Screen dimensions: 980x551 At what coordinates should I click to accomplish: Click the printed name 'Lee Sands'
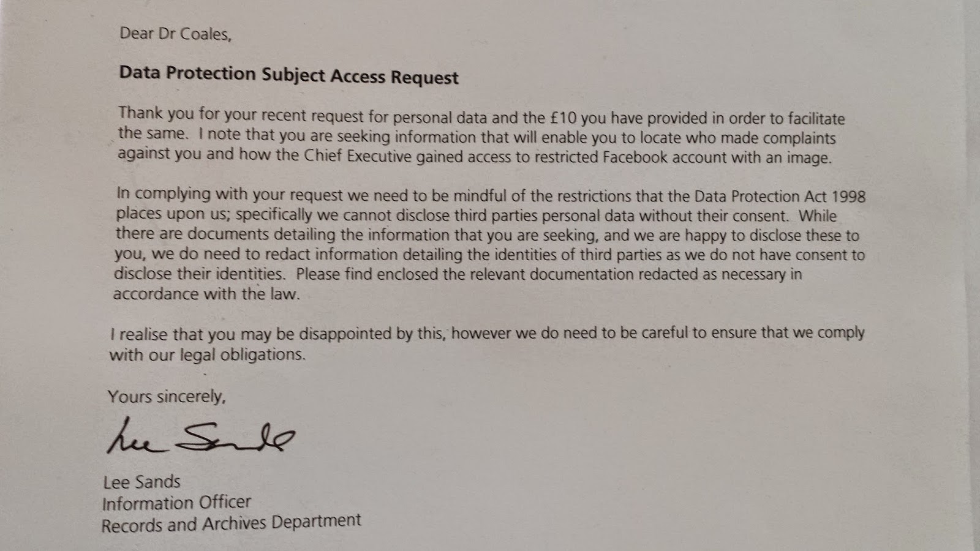tap(141, 482)
